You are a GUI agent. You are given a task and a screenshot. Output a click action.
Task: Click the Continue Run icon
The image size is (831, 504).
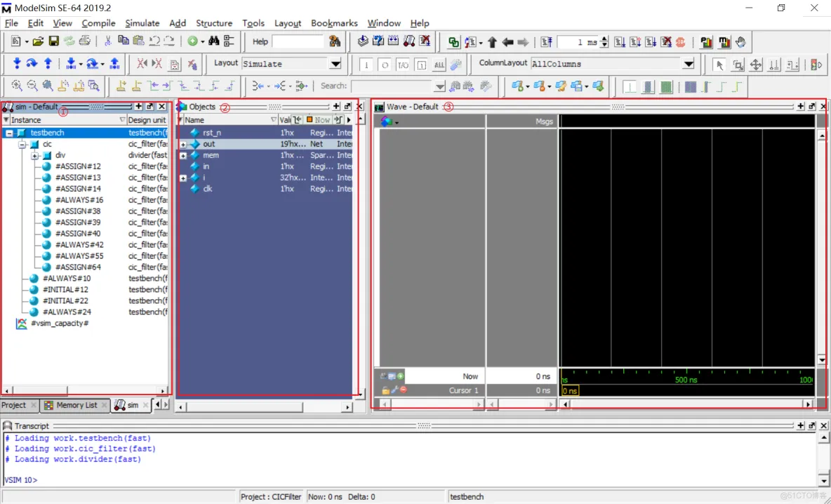(x=635, y=42)
